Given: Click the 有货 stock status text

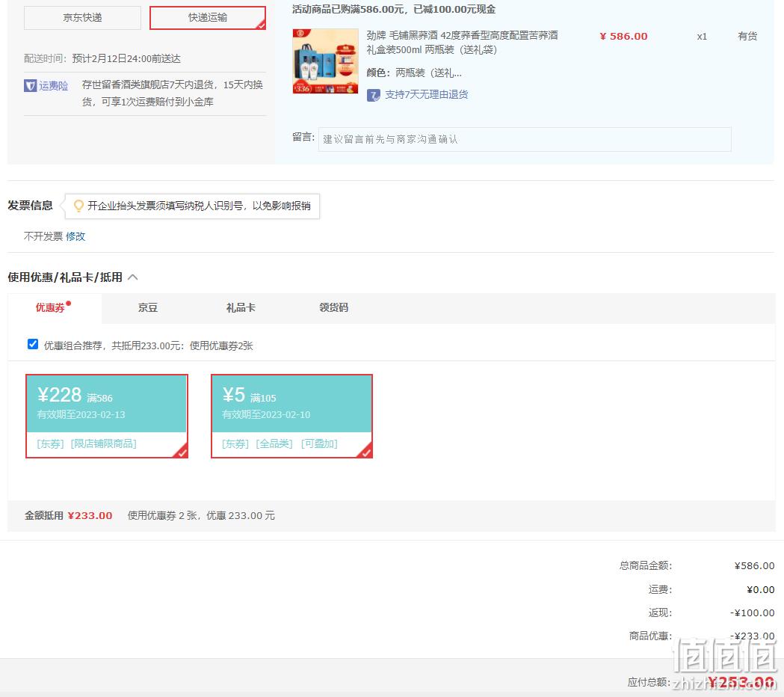Looking at the screenshot, I should click(747, 36).
